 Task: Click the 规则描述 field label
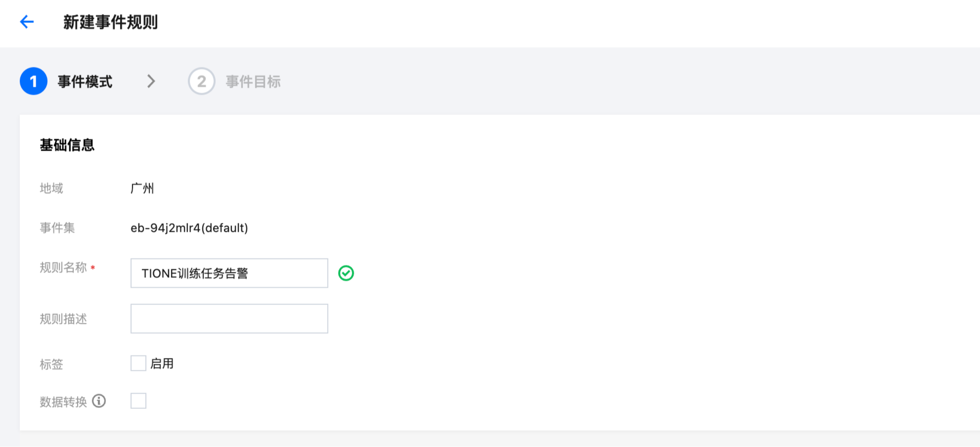(x=63, y=319)
